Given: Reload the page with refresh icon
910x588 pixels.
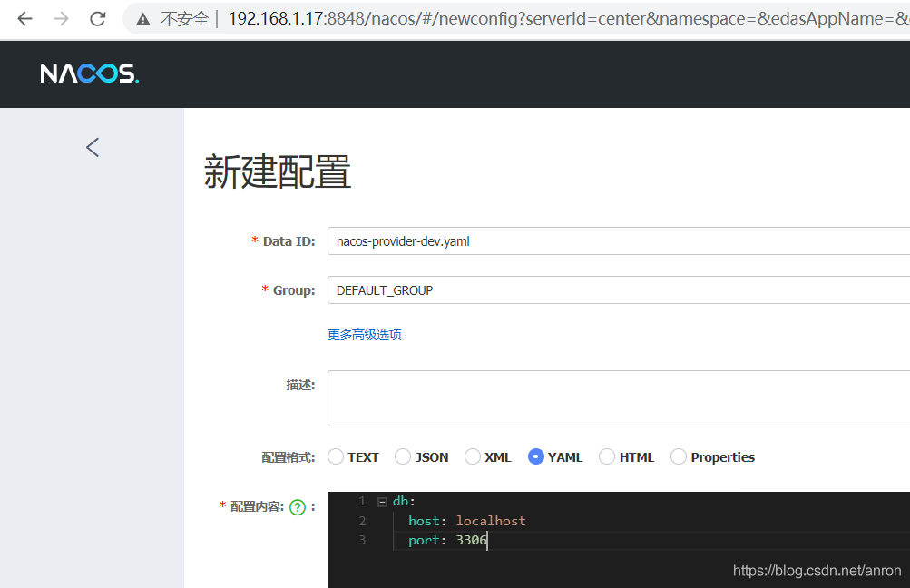Looking at the screenshot, I should pyautogui.click(x=98, y=18).
